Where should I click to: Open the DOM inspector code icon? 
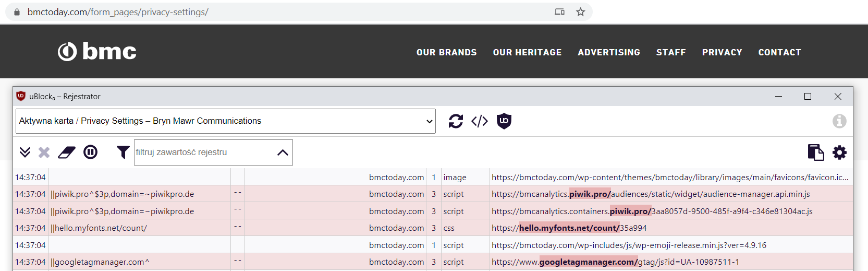480,121
